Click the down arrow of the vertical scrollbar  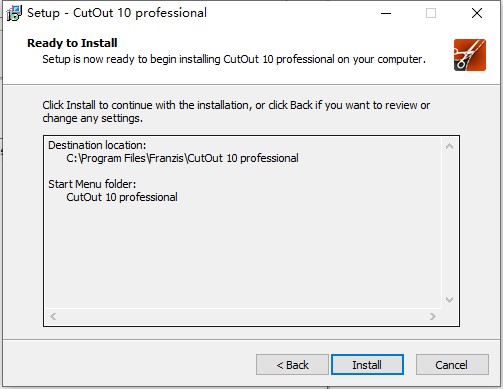[x=449, y=300]
